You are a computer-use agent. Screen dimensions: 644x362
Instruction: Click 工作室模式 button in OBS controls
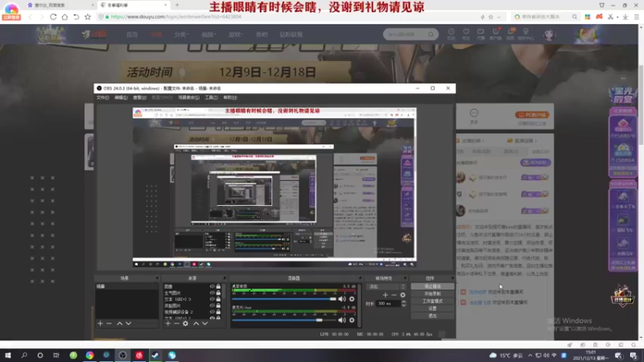tap(432, 301)
